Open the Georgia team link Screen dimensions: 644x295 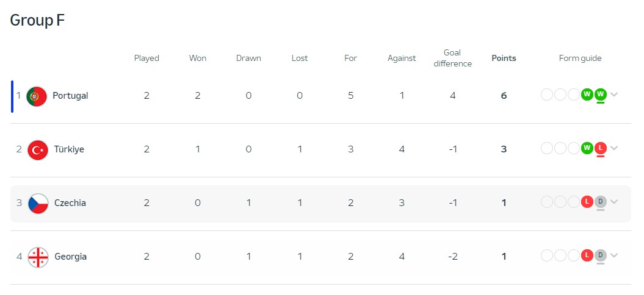(71, 257)
